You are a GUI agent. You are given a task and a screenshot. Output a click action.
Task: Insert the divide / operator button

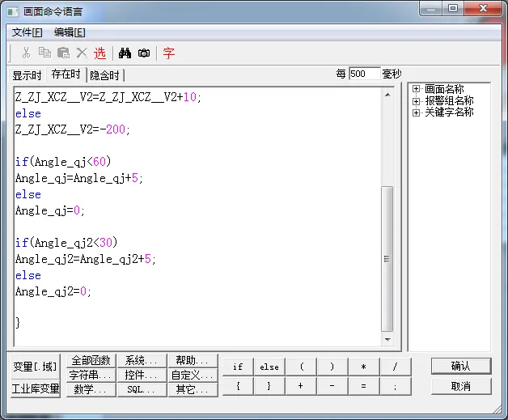tap(396, 367)
